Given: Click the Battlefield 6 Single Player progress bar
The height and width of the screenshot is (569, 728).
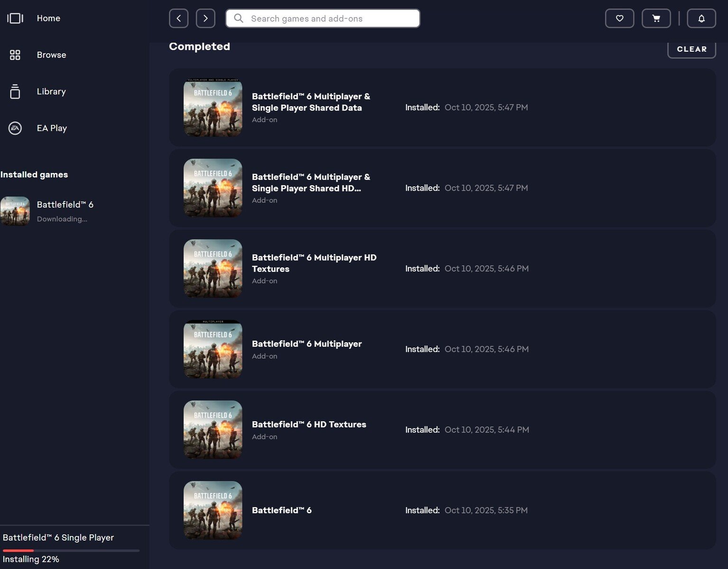Looking at the screenshot, I should click(x=71, y=551).
